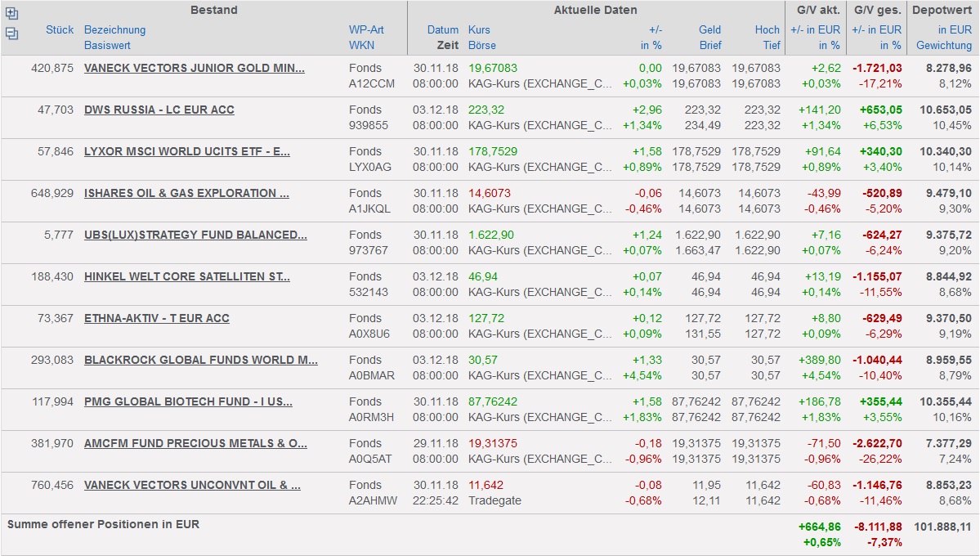The height and width of the screenshot is (556, 980).
Task: Sort by Datum column header
Action: coord(443,29)
